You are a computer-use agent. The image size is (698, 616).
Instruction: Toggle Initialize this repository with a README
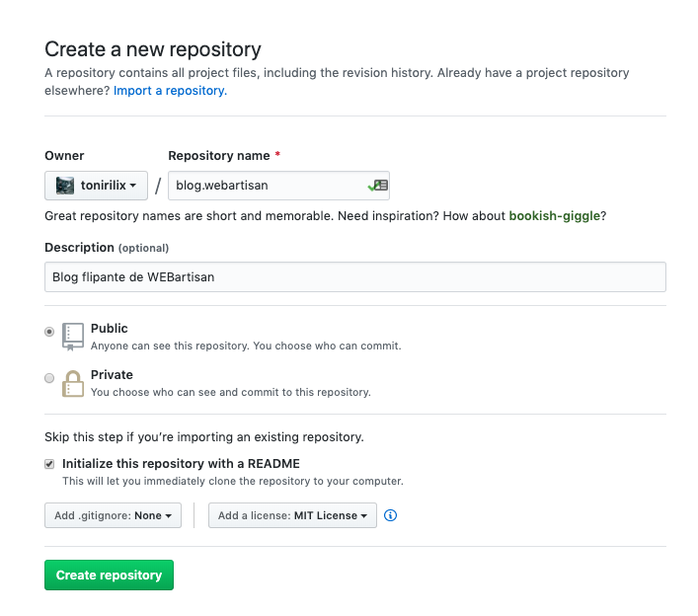[49, 464]
